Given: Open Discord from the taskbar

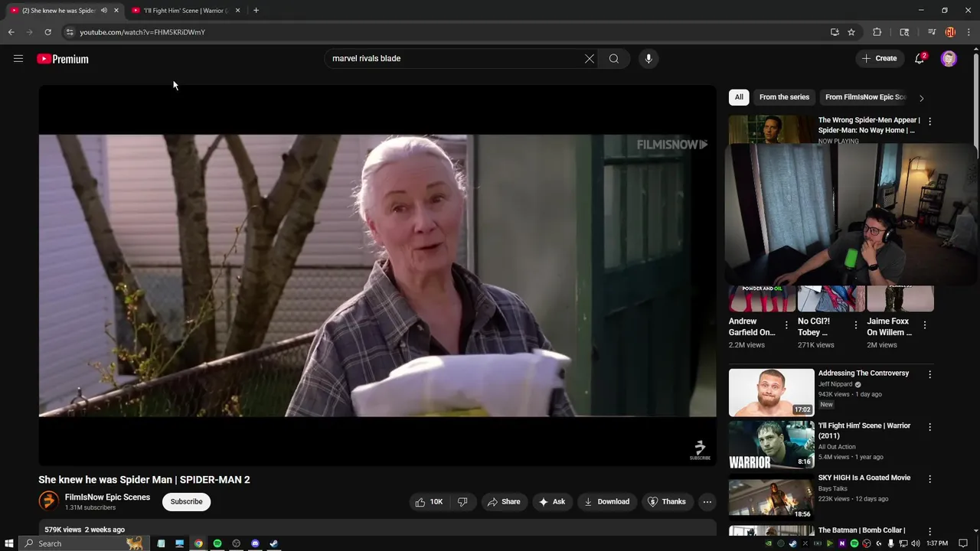Looking at the screenshot, I should [x=255, y=543].
